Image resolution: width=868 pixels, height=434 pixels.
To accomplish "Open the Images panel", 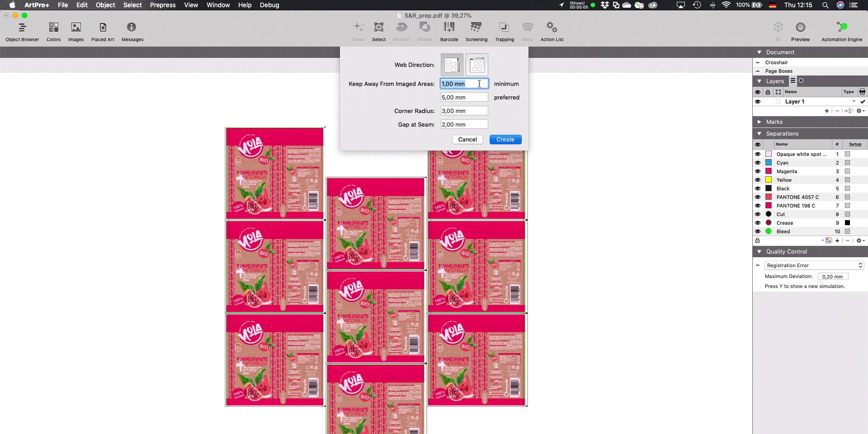I will [76, 32].
